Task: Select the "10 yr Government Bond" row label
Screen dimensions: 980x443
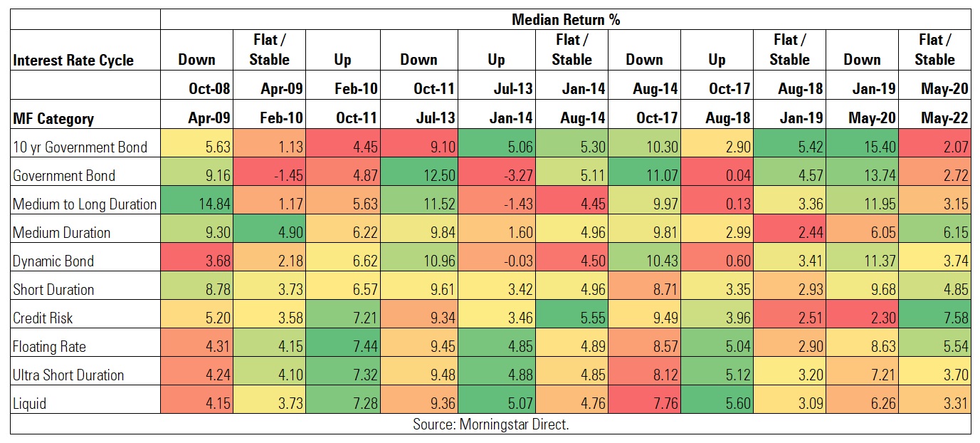Action: (x=80, y=147)
